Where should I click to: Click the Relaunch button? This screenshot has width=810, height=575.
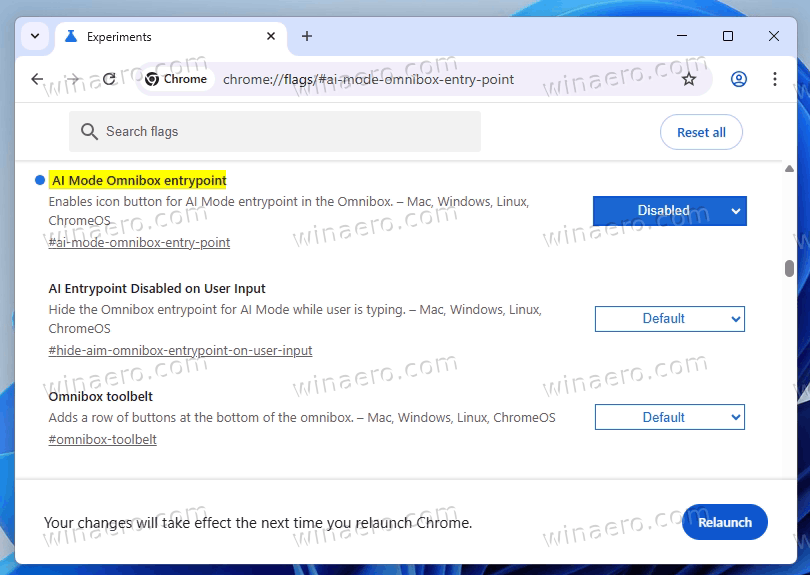point(725,522)
